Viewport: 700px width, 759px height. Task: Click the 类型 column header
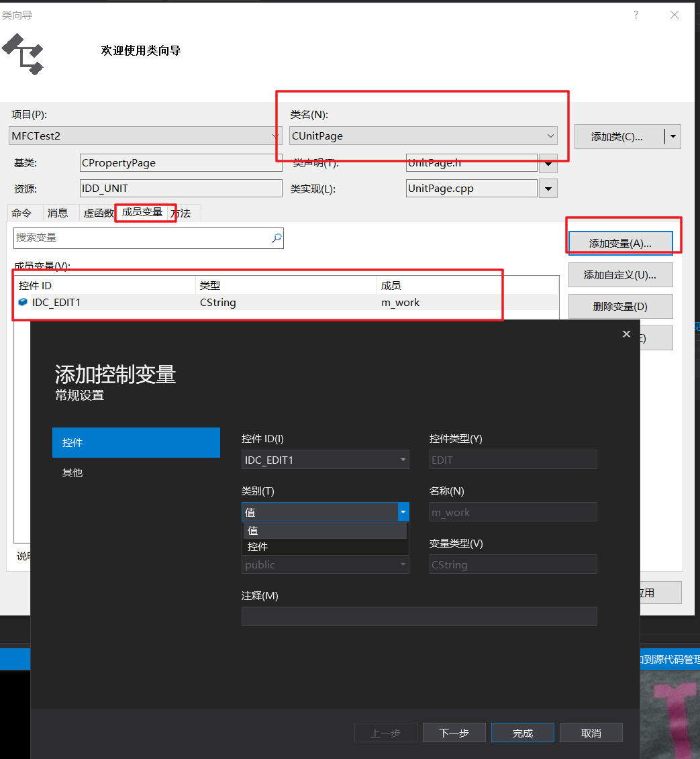point(286,286)
